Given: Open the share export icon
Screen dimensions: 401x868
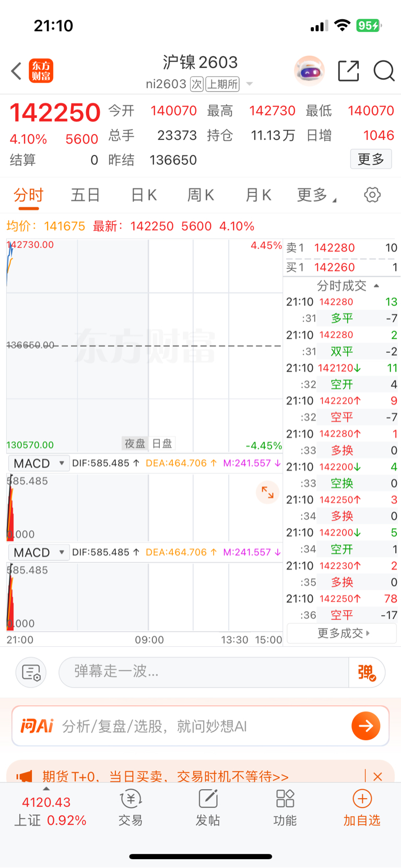Looking at the screenshot, I should pos(348,71).
